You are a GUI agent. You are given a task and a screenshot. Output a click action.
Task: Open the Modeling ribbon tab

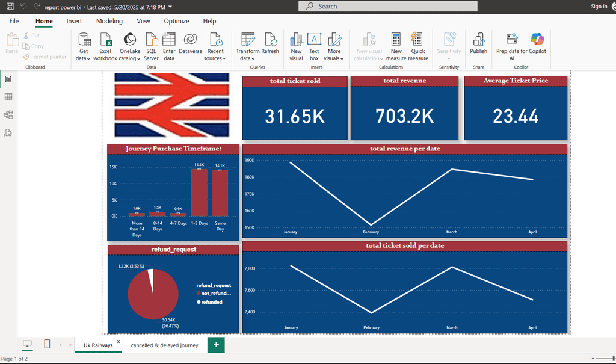coord(109,21)
